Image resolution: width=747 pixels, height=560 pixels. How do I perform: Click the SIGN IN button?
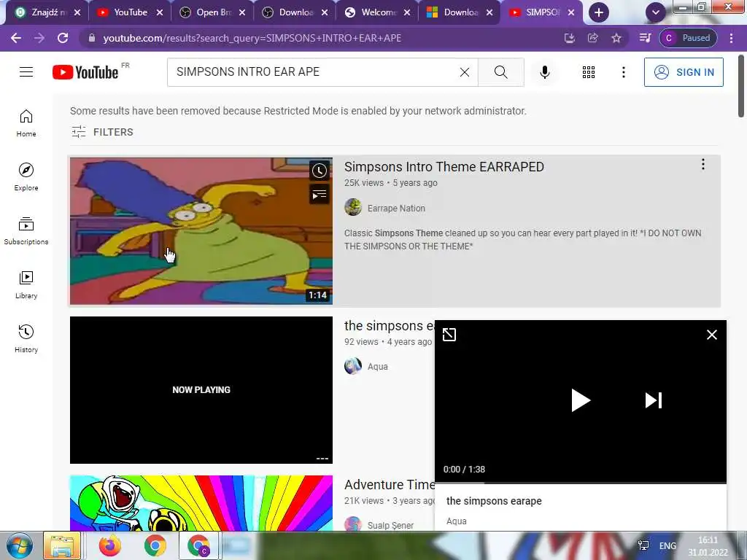coord(683,72)
